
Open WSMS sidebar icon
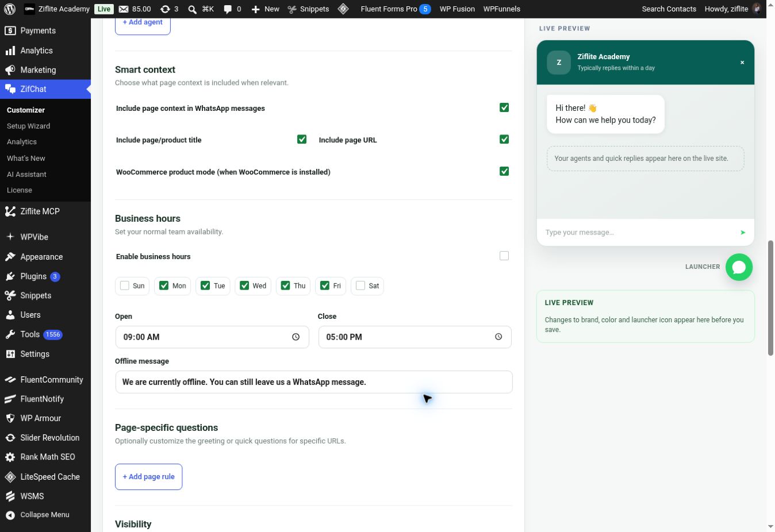pos(10,496)
